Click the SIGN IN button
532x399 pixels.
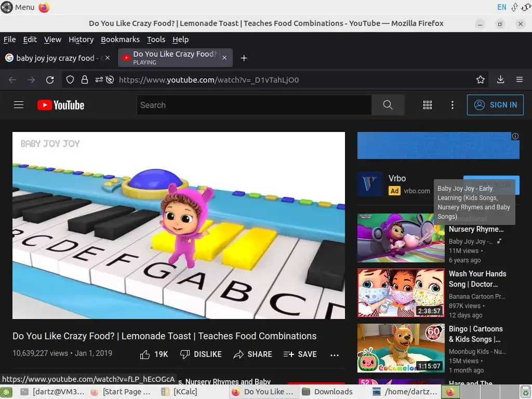[x=495, y=105]
